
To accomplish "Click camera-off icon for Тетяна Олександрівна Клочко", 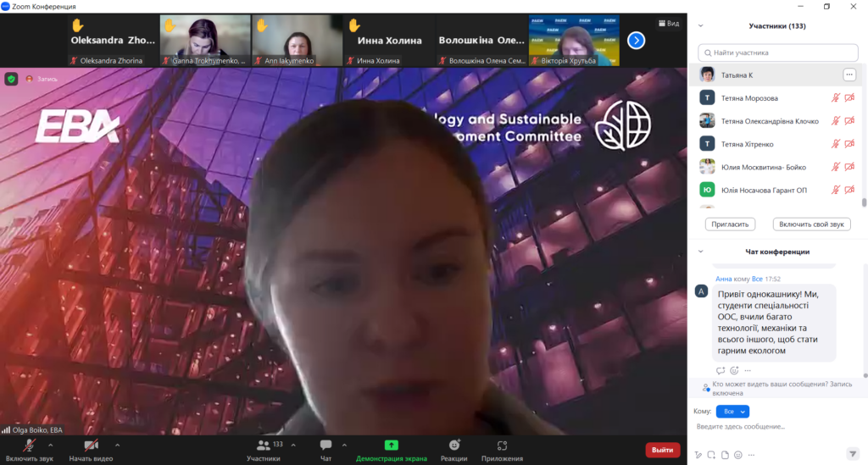I will tap(849, 120).
